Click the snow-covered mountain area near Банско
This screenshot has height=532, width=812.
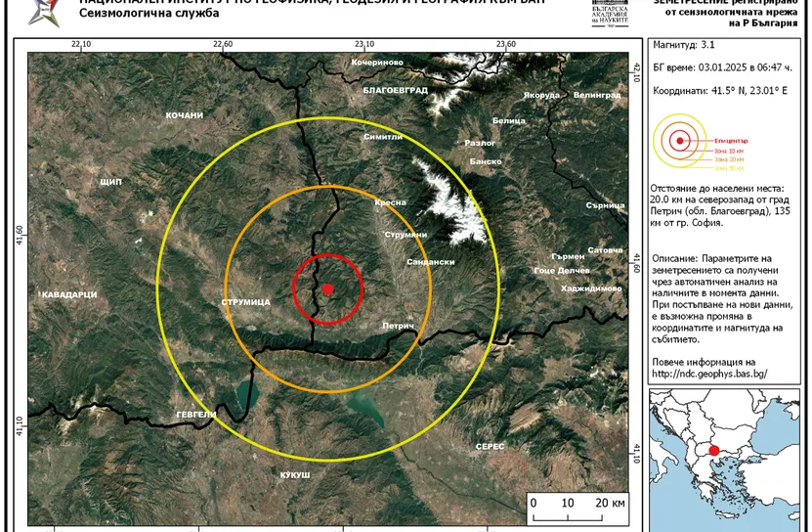coord(443,196)
